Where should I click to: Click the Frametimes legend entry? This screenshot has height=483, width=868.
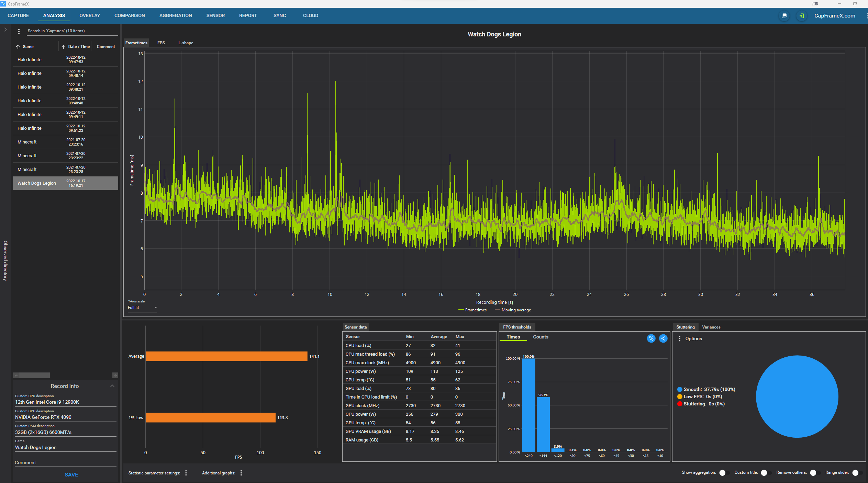[472, 310]
